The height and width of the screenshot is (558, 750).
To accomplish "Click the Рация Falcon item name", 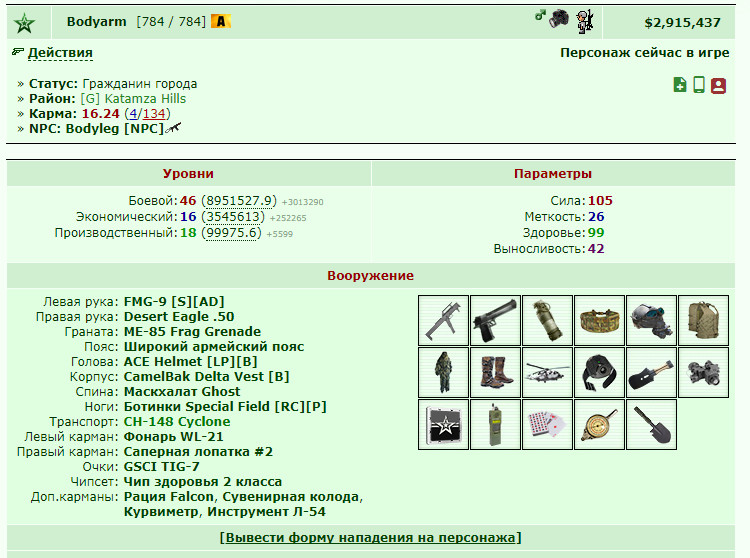I will click(x=168, y=497).
